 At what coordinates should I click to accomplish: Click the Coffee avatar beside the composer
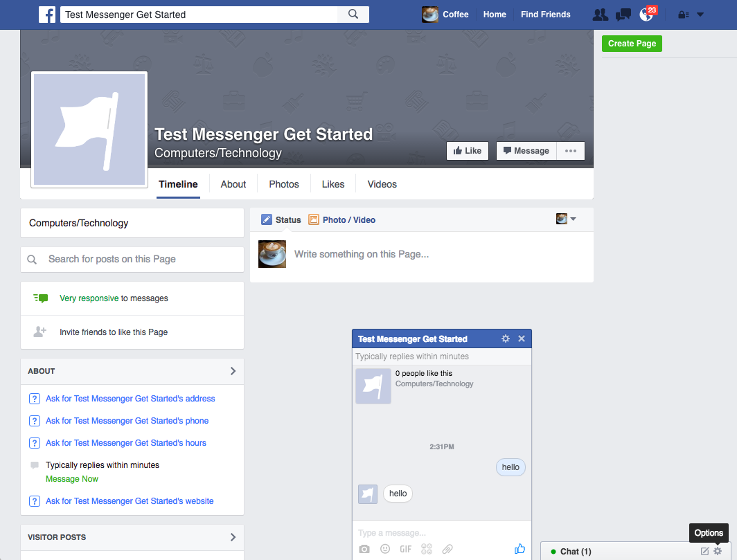point(272,254)
